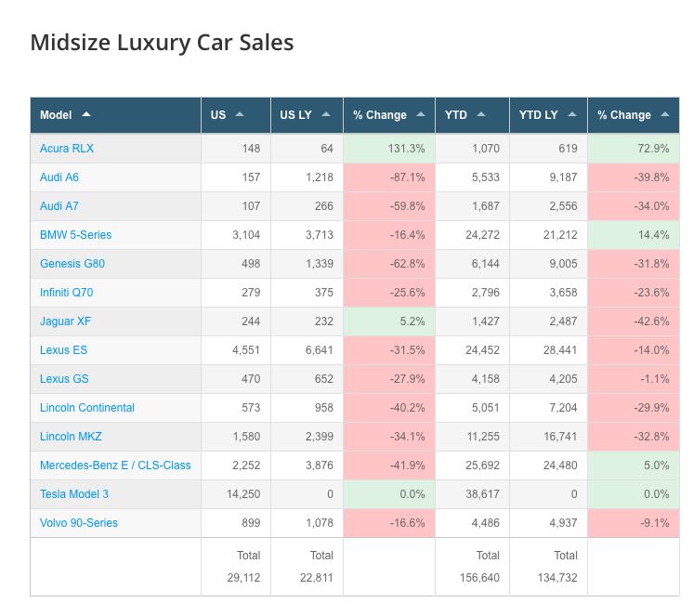
Task: Sort by US column arrow
Action: tap(240, 114)
